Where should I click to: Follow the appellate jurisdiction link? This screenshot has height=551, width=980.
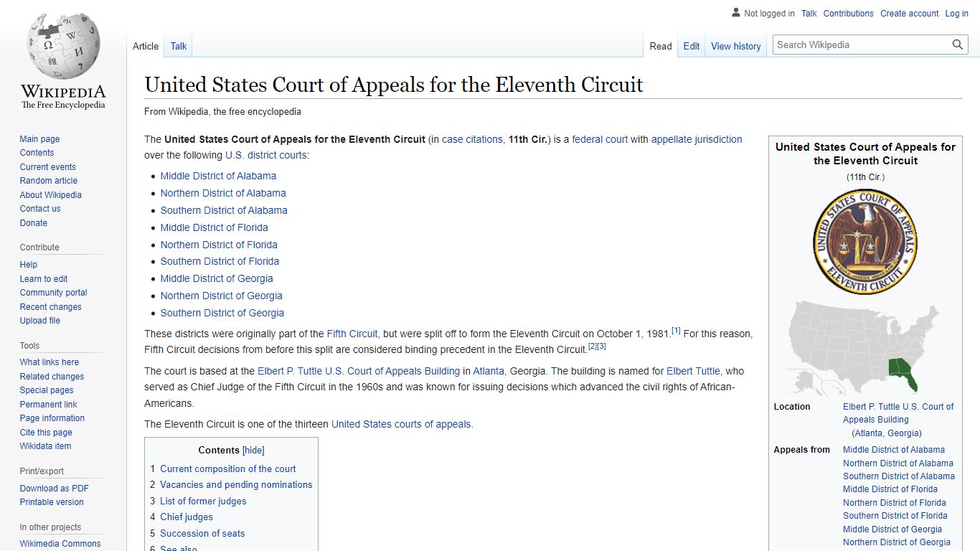(x=697, y=139)
